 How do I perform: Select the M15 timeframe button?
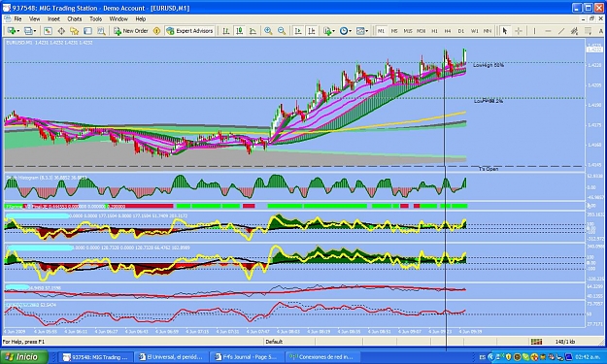point(408,31)
